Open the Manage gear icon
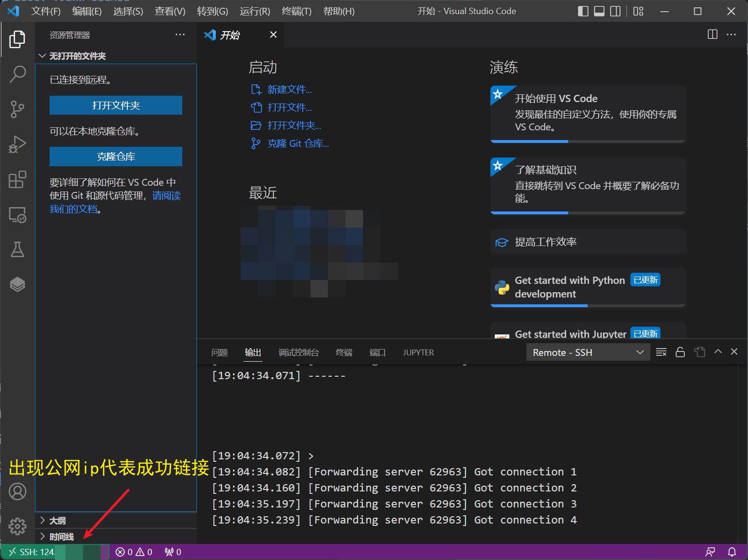 tap(17, 526)
